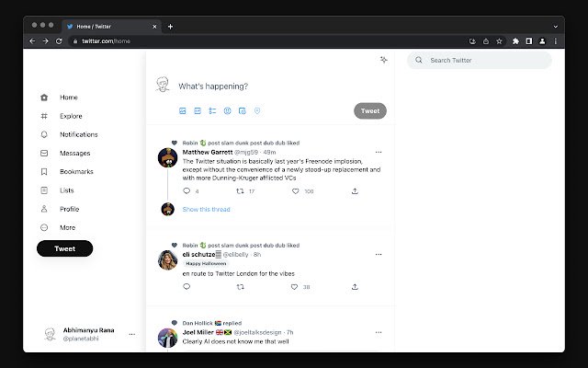Retweet Matthew Garrett's tweet
Screen dimensions: 588x368
pyautogui.click(x=240, y=191)
